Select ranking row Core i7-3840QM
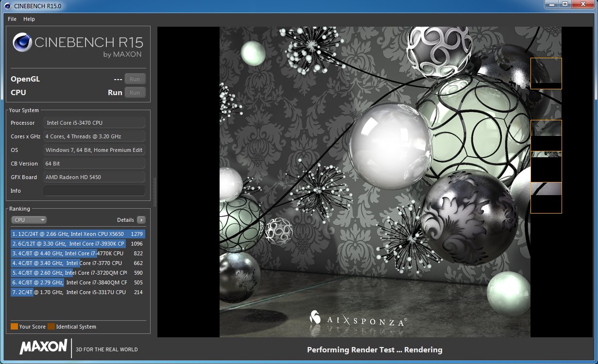The width and height of the screenshot is (598, 364). tap(78, 282)
